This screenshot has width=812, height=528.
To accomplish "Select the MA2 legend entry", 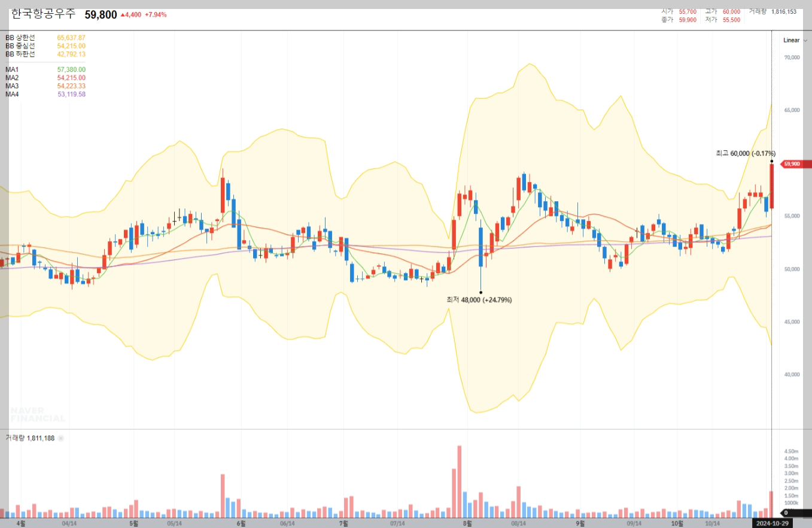I will (x=45, y=78).
